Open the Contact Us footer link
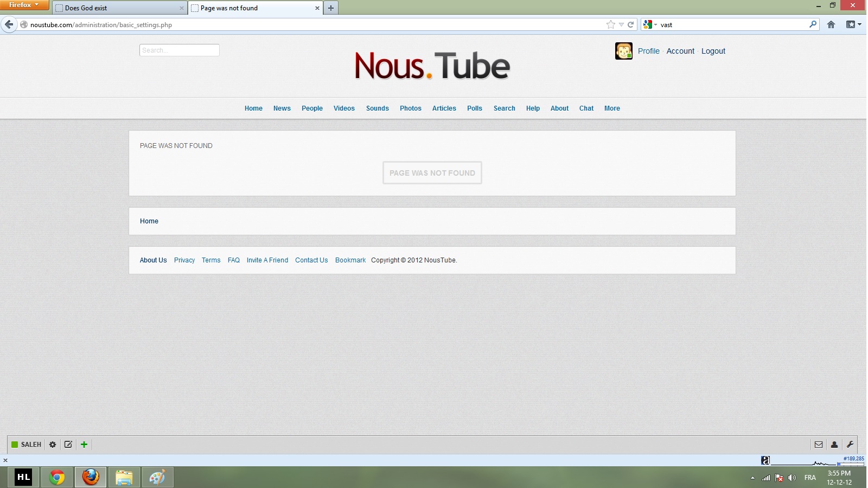The height and width of the screenshot is (488, 868). (311, 260)
